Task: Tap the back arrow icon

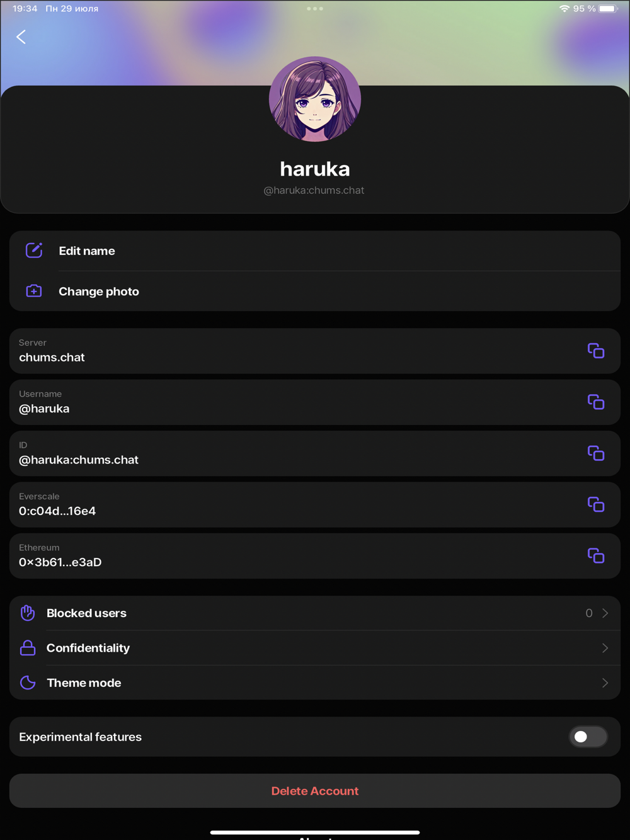Action: [21, 37]
